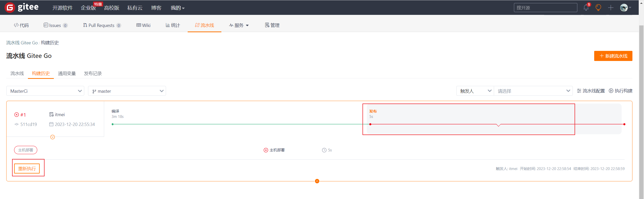Image resolution: width=644 pixels, height=199 pixels.
Task: Click the red end dot of the pipeline
Action: pyautogui.click(x=624, y=124)
